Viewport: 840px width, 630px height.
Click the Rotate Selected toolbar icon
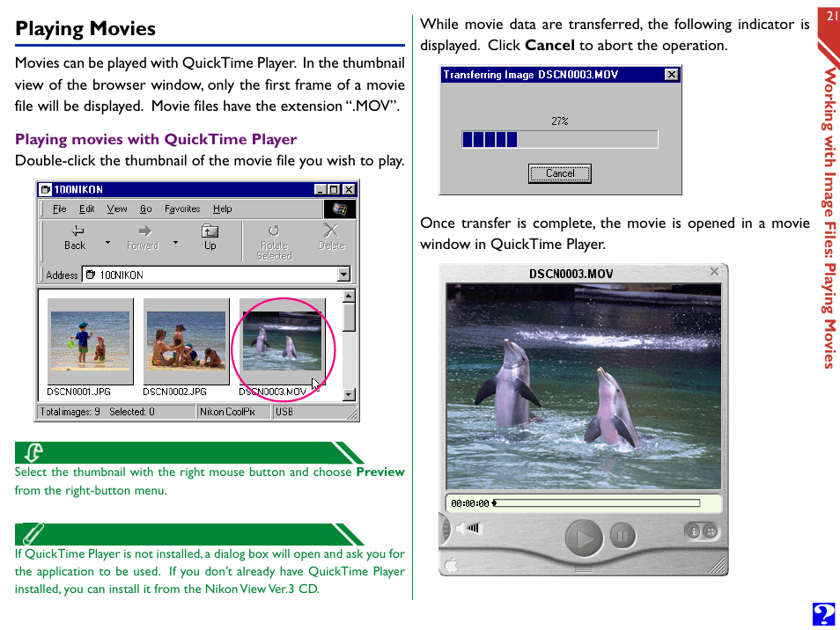pos(274,231)
